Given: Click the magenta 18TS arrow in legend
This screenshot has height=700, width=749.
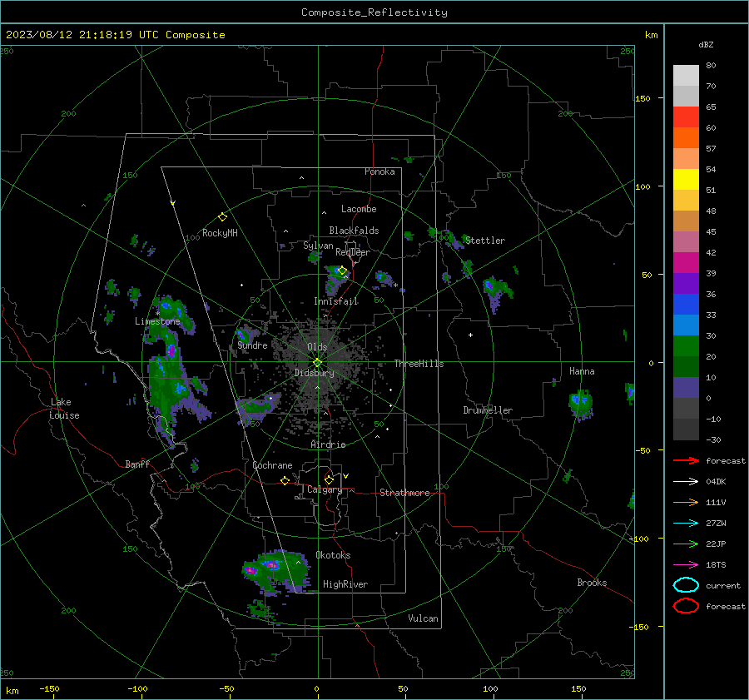Looking at the screenshot, I should pyautogui.click(x=686, y=565).
